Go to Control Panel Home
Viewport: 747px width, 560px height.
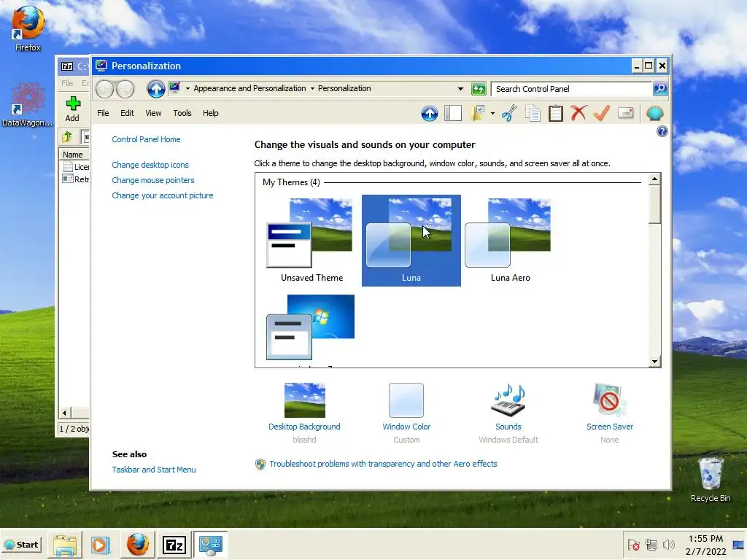pyautogui.click(x=146, y=139)
